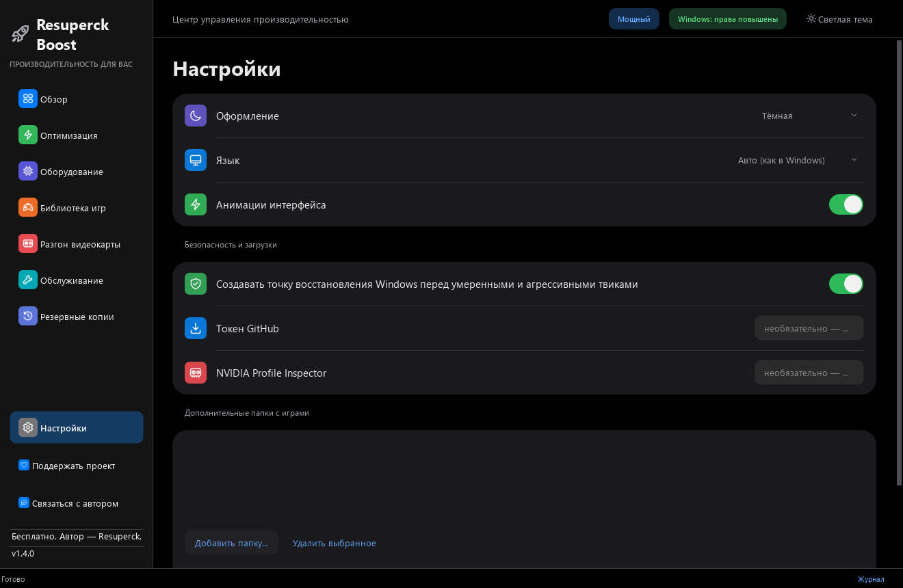Click the GPU icon beside NVIDIA Profile Inspector
The image size is (903, 588).
(196, 373)
